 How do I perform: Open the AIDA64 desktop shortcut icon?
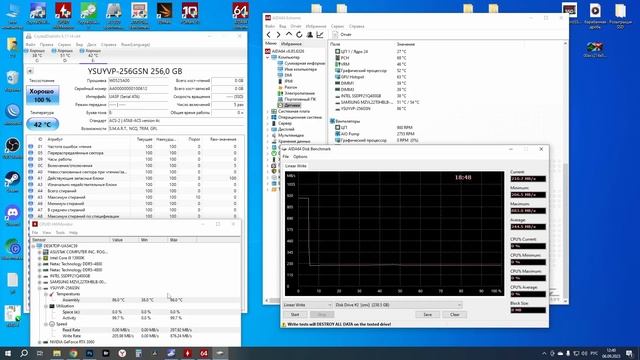240,15
